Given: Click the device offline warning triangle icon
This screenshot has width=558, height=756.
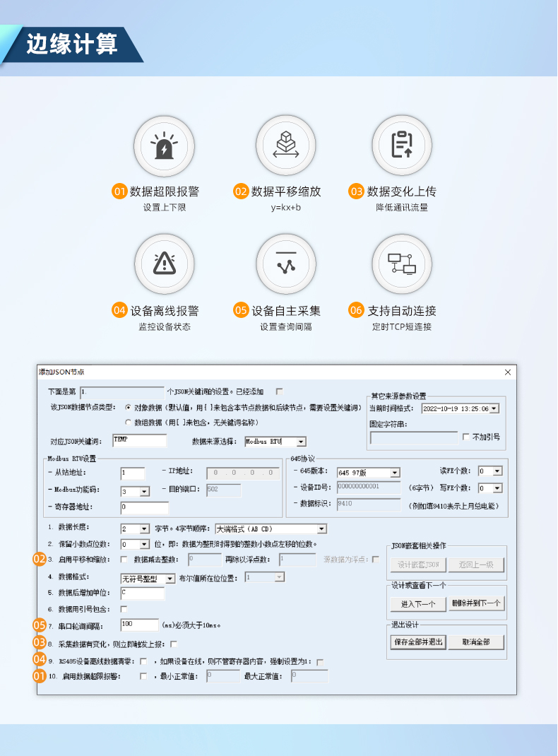Looking at the screenshot, I should point(165,265).
